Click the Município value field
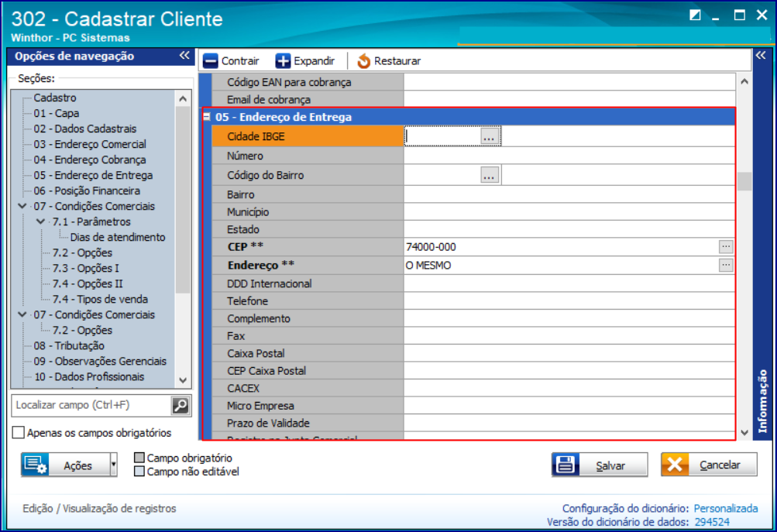This screenshot has height=532, width=777. 569,211
